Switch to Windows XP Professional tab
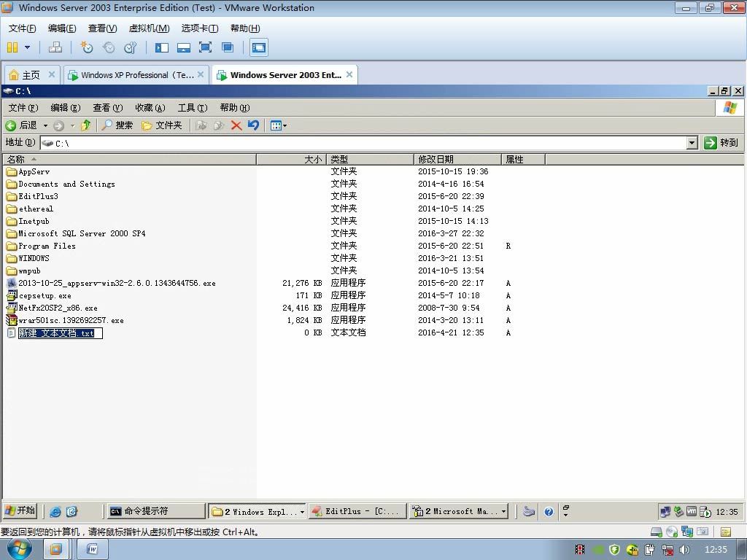 point(136,75)
